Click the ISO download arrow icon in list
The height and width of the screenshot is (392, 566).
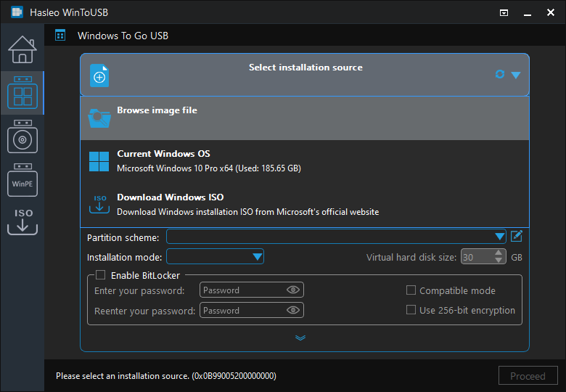click(99, 204)
